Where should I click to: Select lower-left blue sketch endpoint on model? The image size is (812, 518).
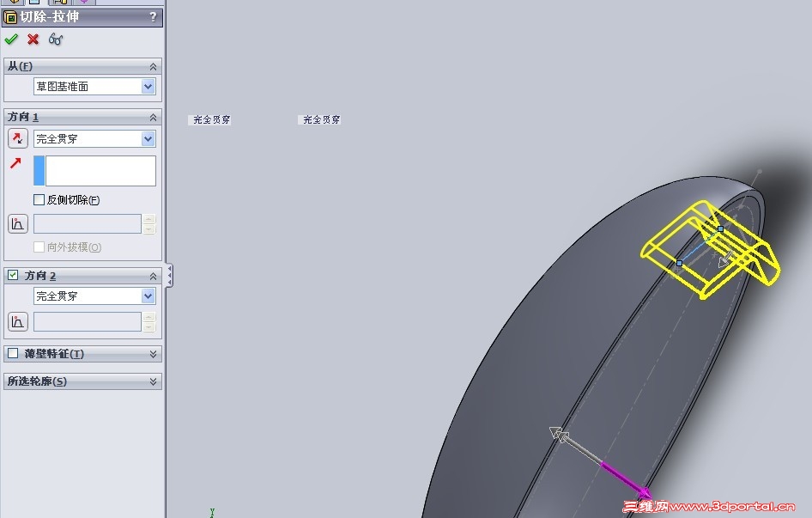pos(680,264)
